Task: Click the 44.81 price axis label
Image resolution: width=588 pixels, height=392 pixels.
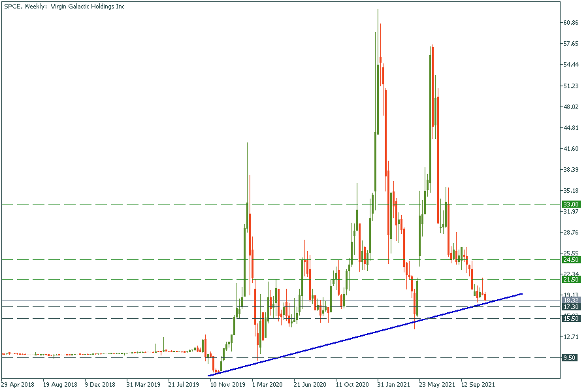Action: [x=572, y=128]
